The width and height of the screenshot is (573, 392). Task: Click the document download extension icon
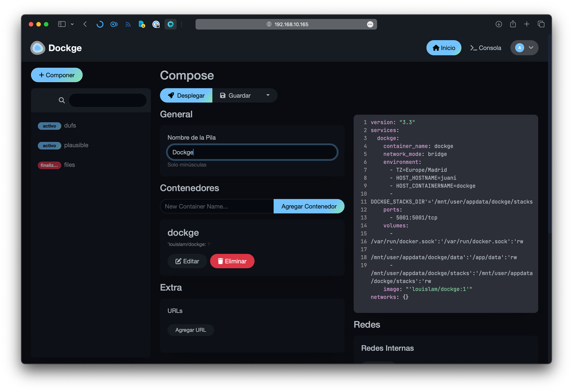click(x=142, y=24)
